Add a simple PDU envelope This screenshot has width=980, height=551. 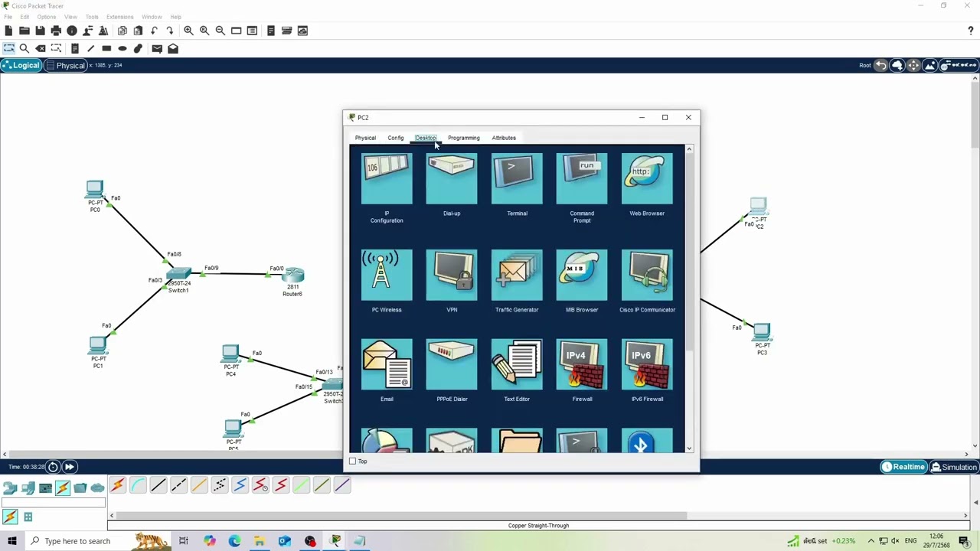click(x=157, y=48)
